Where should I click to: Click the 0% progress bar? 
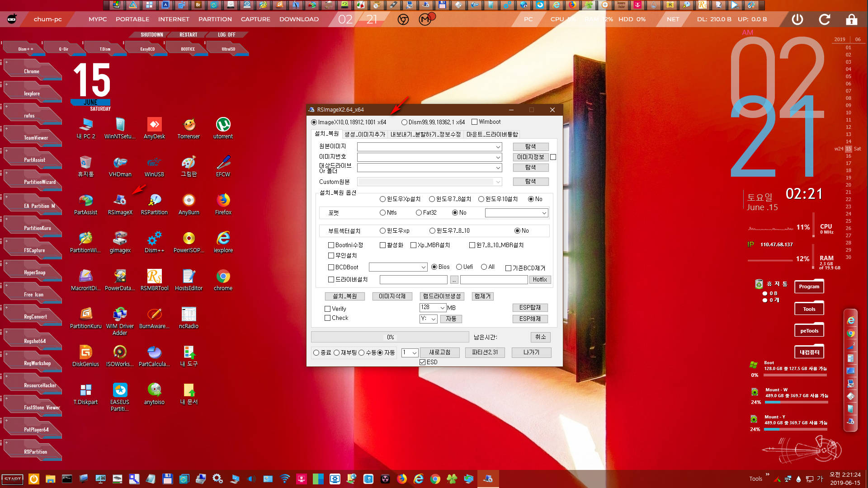(390, 337)
